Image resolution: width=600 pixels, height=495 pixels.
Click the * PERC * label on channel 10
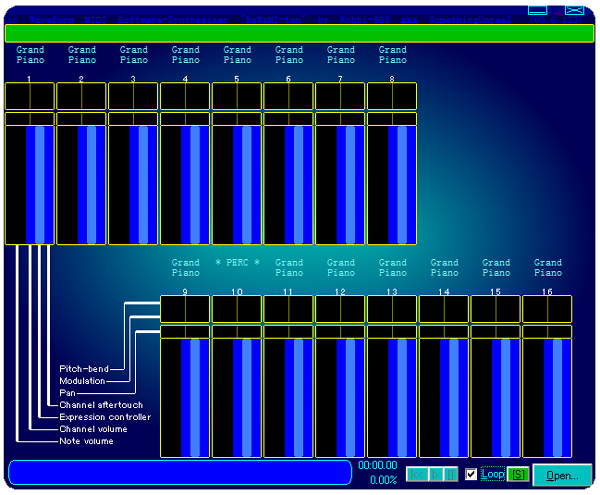[x=237, y=263]
